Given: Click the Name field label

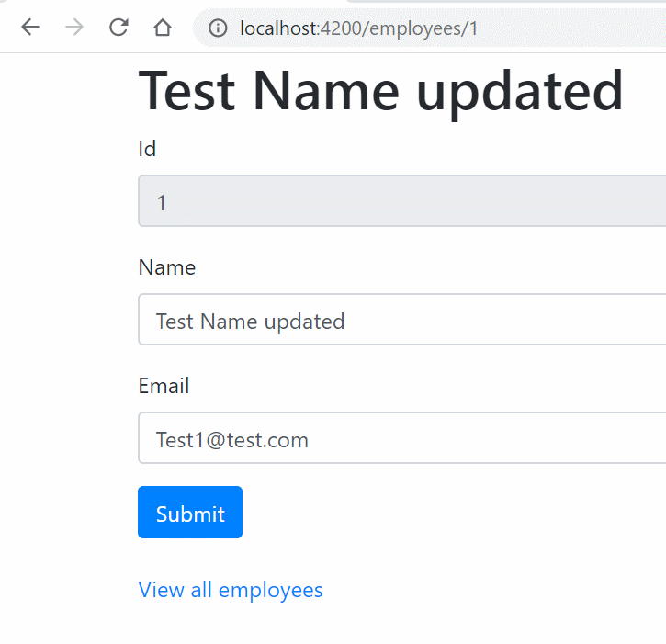Looking at the screenshot, I should click(x=167, y=267).
